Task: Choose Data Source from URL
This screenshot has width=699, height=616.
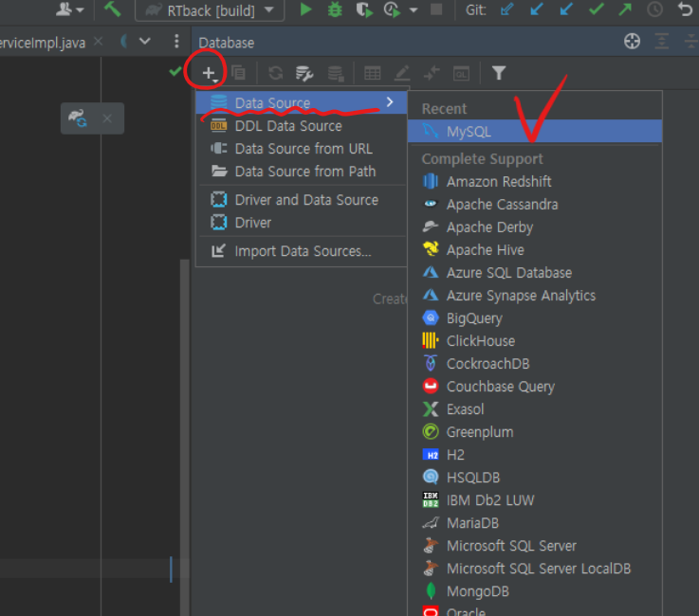Action: point(301,149)
